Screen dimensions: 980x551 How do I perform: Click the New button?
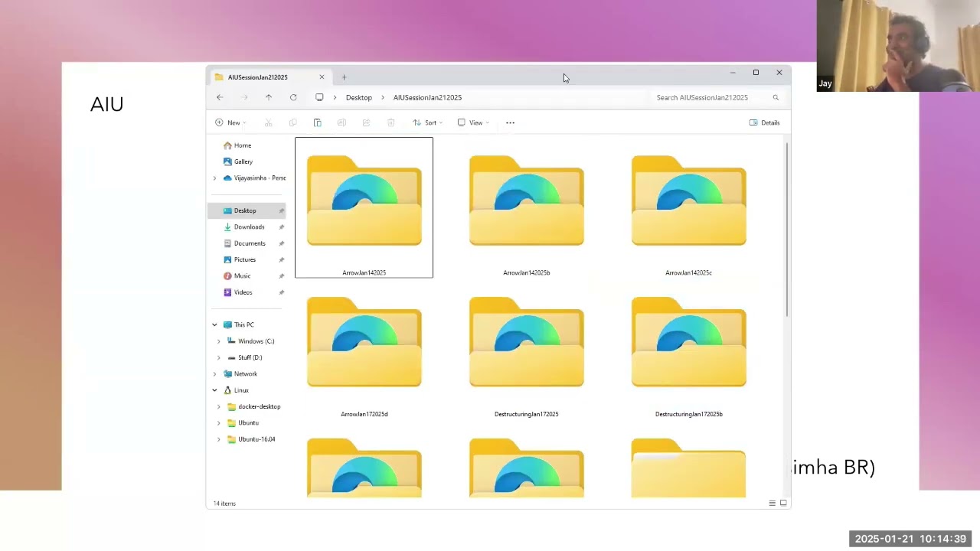[x=230, y=122]
